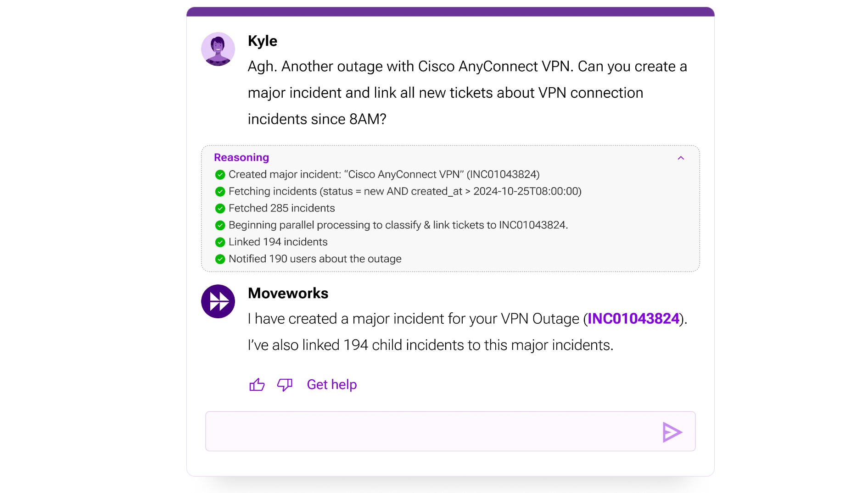Screen dimensions: 868x493
Task: Click green check beside Notified 190 users
Action: tap(220, 259)
